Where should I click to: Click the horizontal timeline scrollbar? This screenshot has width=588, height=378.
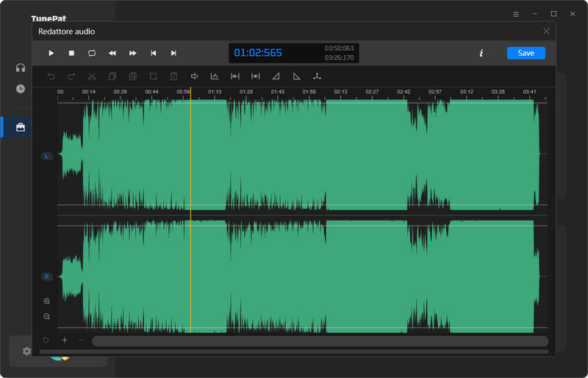320,341
